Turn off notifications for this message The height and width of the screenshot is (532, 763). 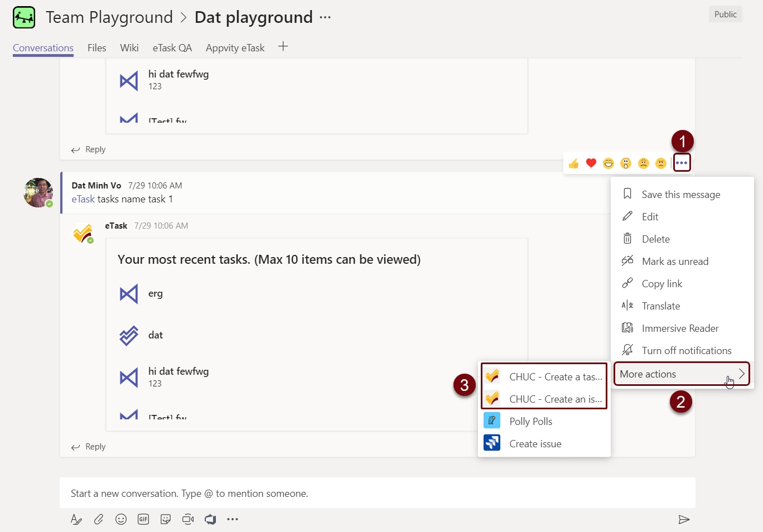click(686, 351)
